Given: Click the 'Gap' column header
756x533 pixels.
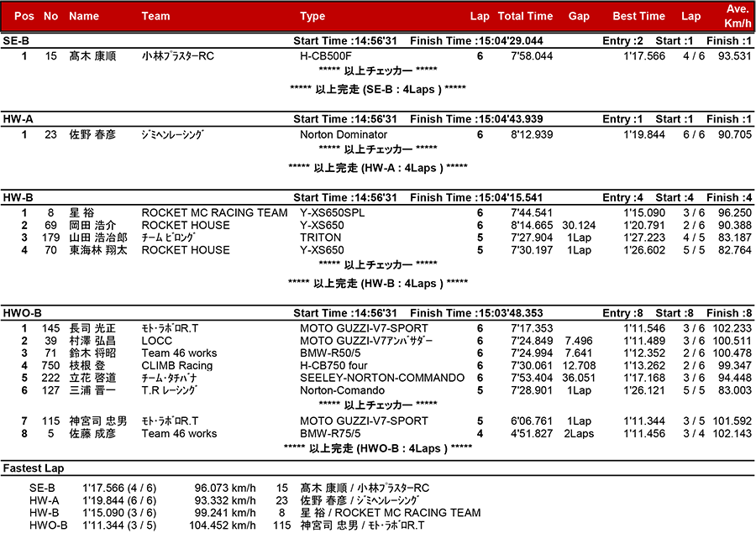Looking at the screenshot, I should point(579,16).
